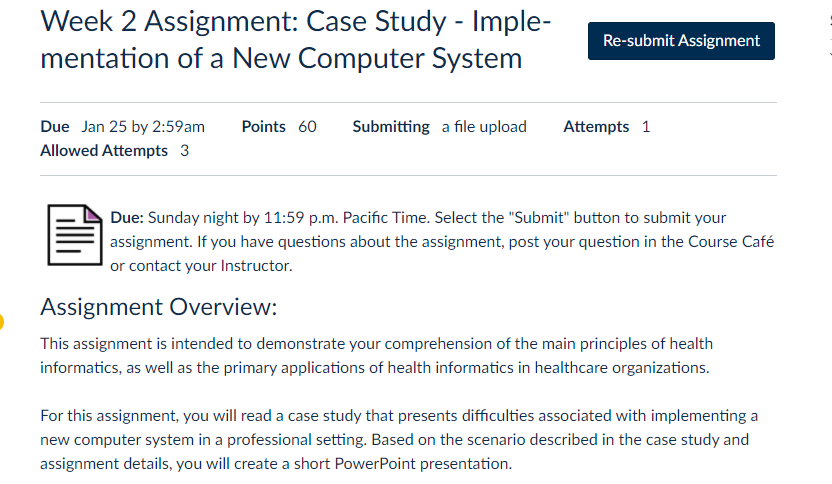Click the Allowed Attempts value 3
The height and width of the screenshot is (484, 832).
pyautogui.click(x=184, y=150)
